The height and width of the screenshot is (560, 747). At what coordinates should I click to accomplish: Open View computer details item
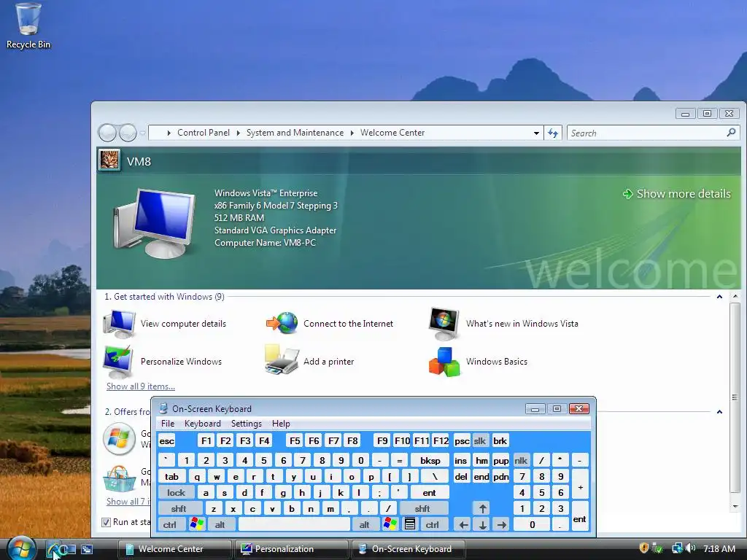point(165,324)
